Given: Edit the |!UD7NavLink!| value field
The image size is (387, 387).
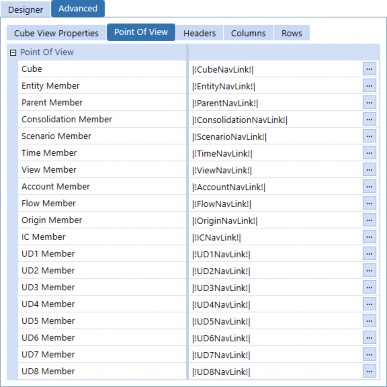Looking at the screenshot, I should [x=276, y=354].
